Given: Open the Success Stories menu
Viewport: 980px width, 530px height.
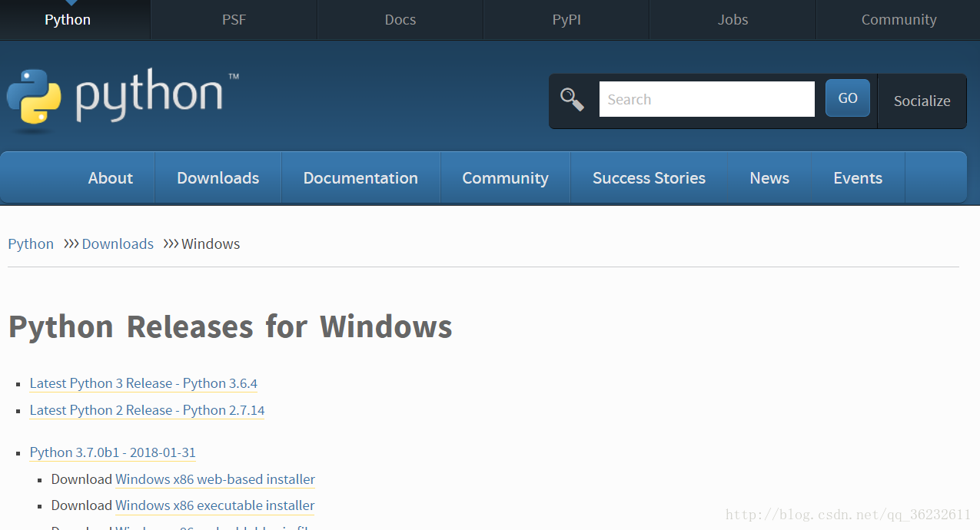Looking at the screenshot, I should (649, 177).
